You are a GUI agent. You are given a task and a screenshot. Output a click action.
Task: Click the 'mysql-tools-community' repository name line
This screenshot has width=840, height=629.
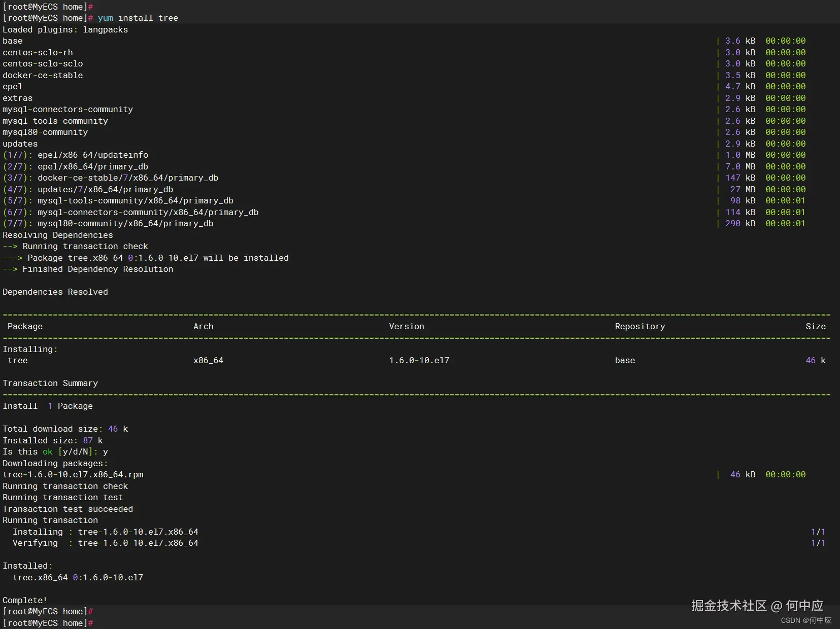pyautogui.click(x=55, y=121)
